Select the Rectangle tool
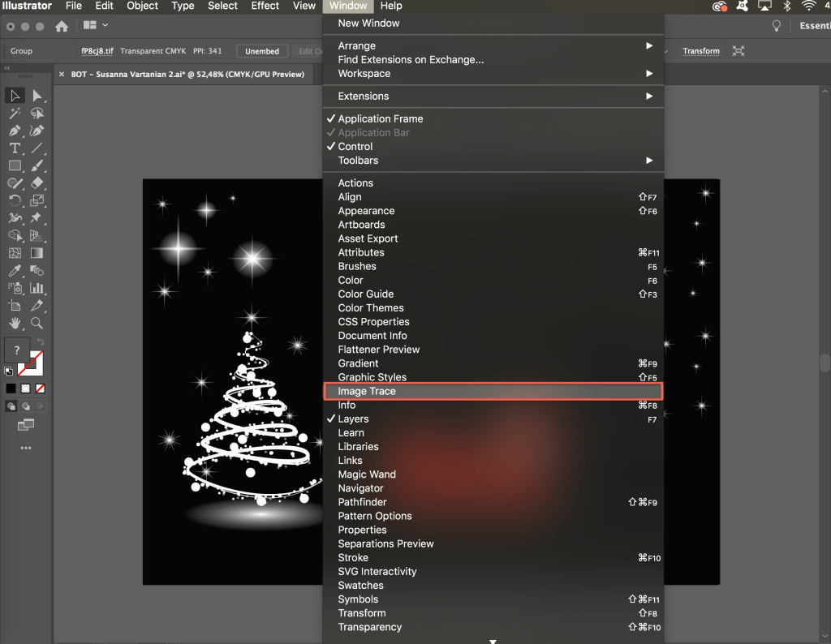Image resolution: width=831 pixels, height=644 pixels. 15,166
